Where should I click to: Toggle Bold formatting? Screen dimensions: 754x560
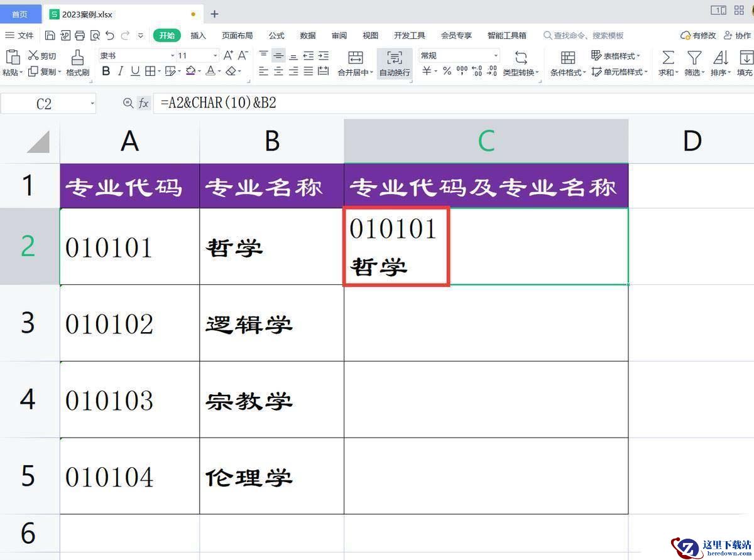(x=106, y=72)
